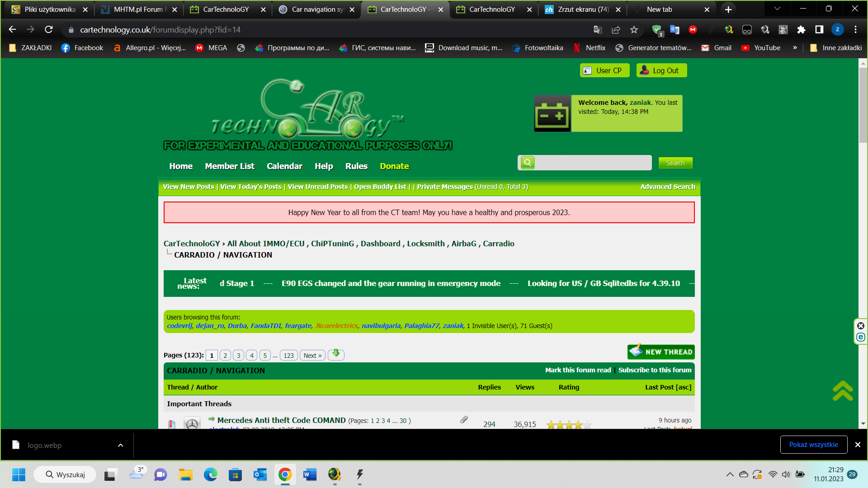868x488 pixels.
Task: Reload the current page
Action: point(49,29)
